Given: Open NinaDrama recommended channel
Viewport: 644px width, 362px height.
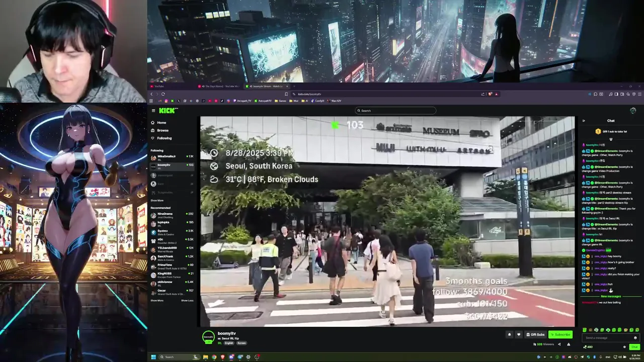Looking at the screenshot, I should [172, 215].
